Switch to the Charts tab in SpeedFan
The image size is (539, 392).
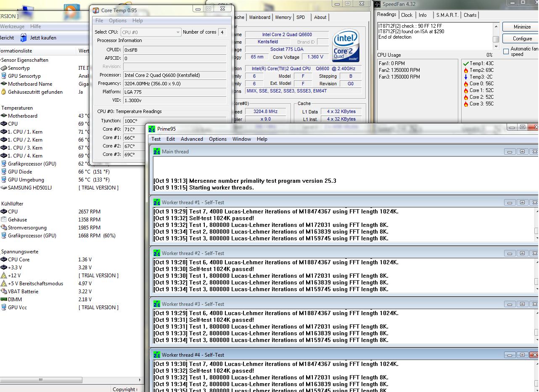tap(470, 15)
